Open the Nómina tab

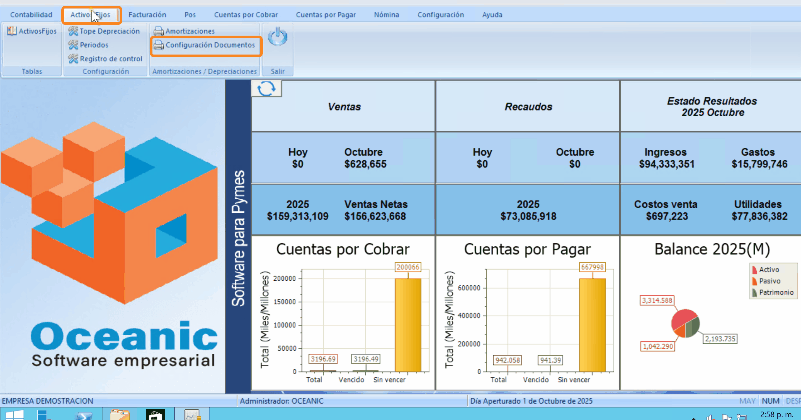[x=386, y=15]
